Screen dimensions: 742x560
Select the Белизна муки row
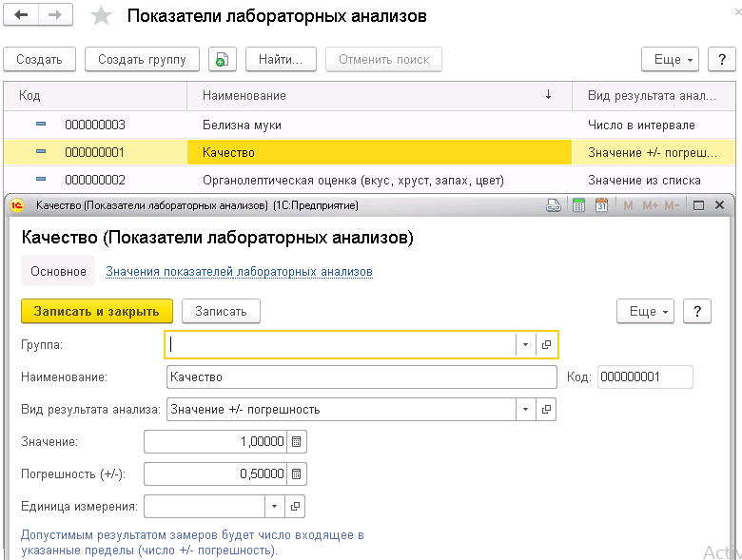243,125
